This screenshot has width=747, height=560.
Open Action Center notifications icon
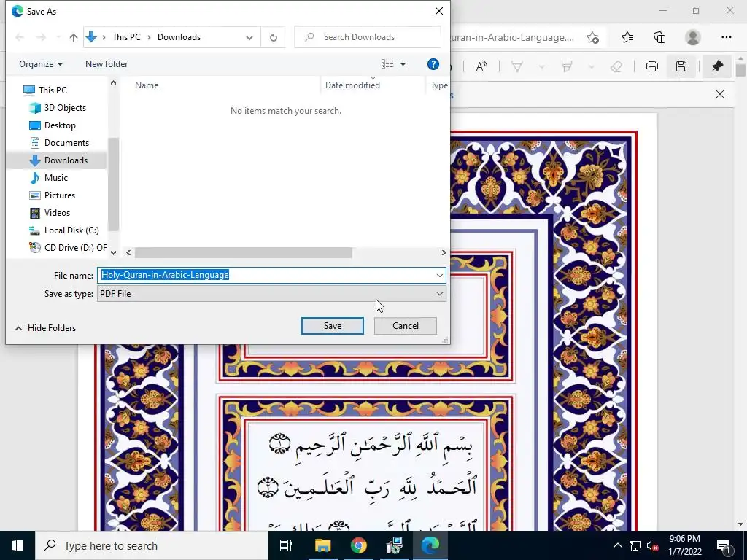[724, 545]
